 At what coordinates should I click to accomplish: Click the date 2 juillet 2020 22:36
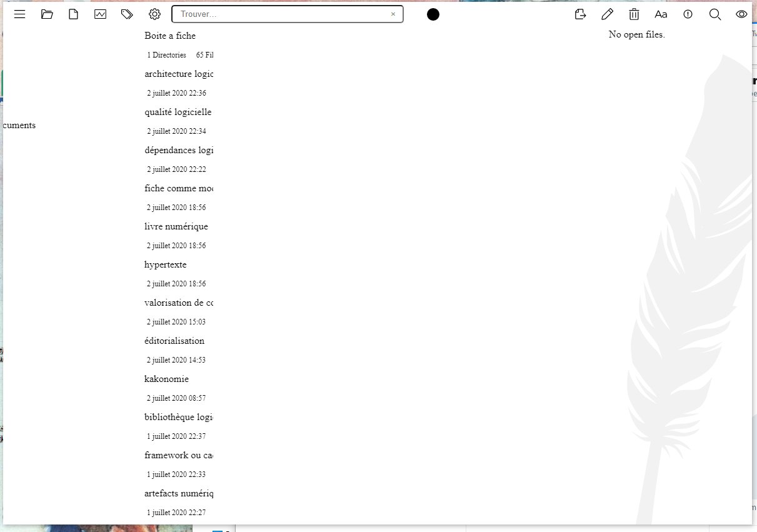click(x=177, y=93)
